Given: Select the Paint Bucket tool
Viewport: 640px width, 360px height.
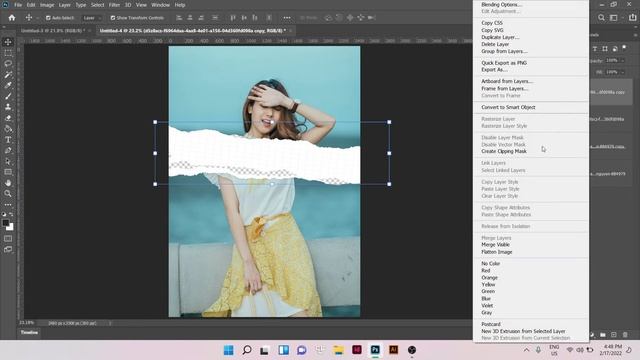Looking at the screenshot, I should coord(8,129).
